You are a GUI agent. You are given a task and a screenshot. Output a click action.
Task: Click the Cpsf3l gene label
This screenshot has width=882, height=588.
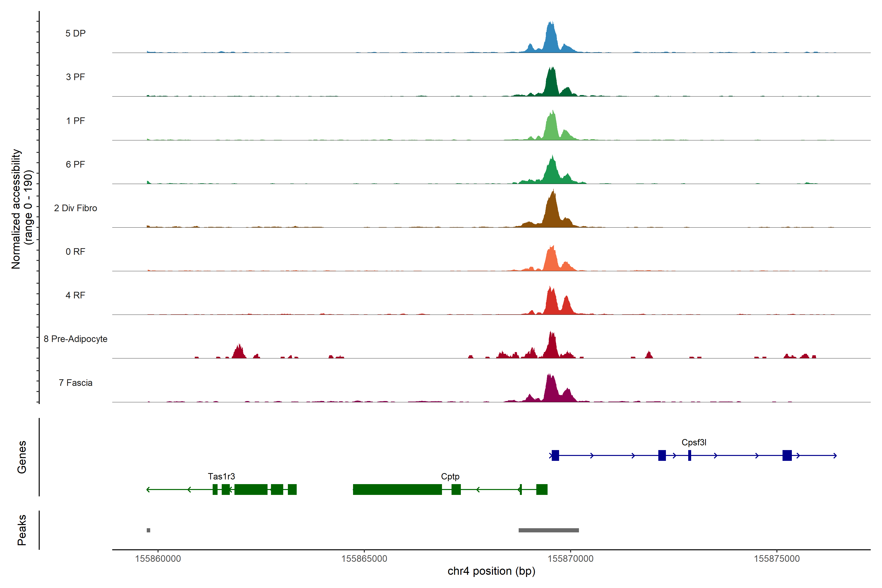tap(694, 442)
